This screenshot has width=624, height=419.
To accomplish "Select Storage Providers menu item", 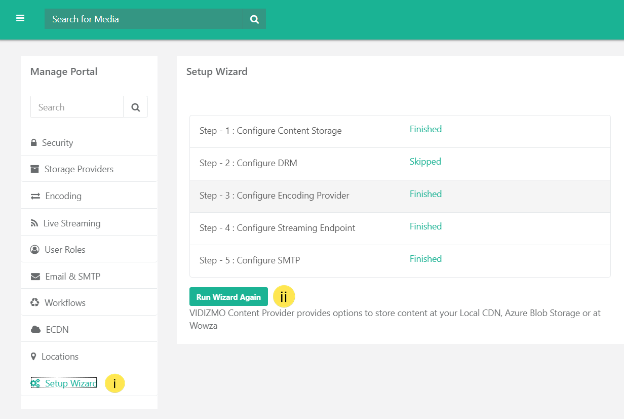I will (79, 169).
